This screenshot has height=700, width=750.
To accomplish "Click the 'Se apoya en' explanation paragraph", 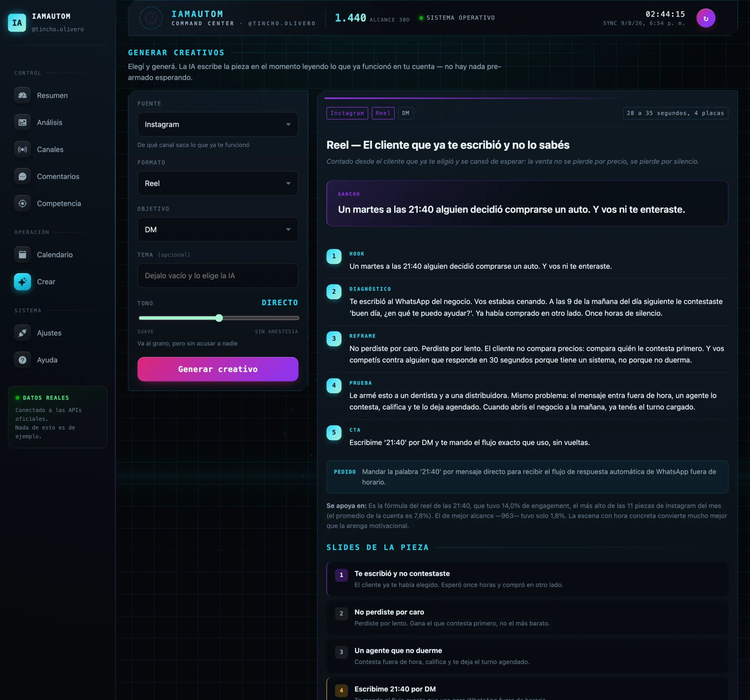I will 527,516.
